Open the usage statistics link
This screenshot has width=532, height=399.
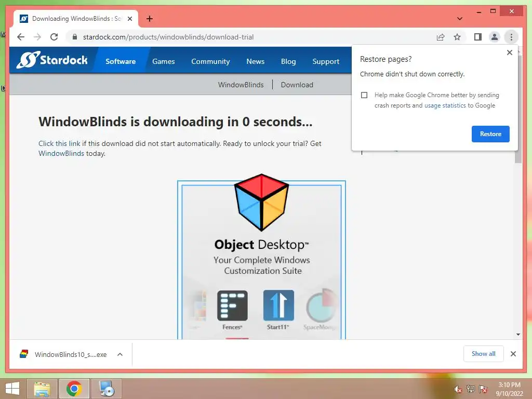445,105
